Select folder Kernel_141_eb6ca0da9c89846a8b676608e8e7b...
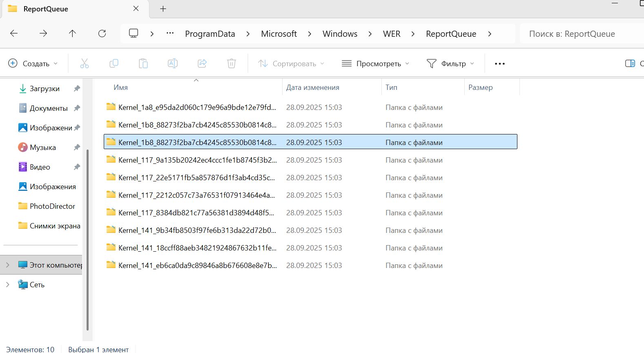 point(310,265)
